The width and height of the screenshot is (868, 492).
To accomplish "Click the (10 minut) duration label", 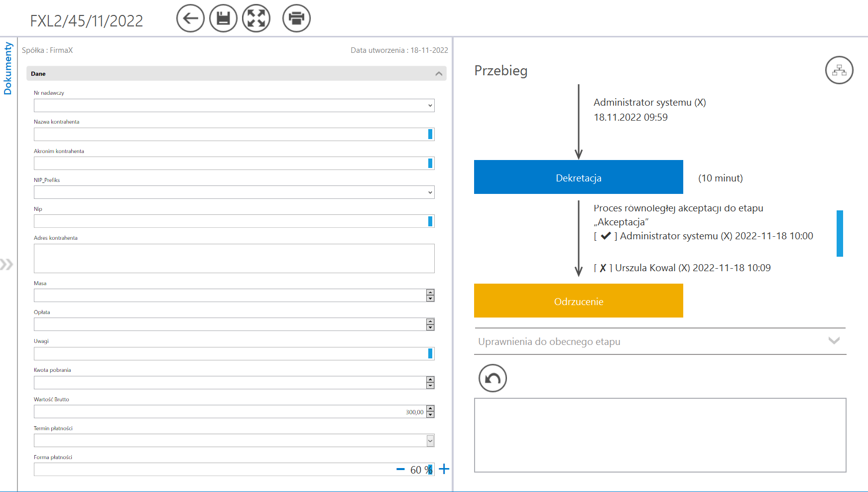I will 721,178.
